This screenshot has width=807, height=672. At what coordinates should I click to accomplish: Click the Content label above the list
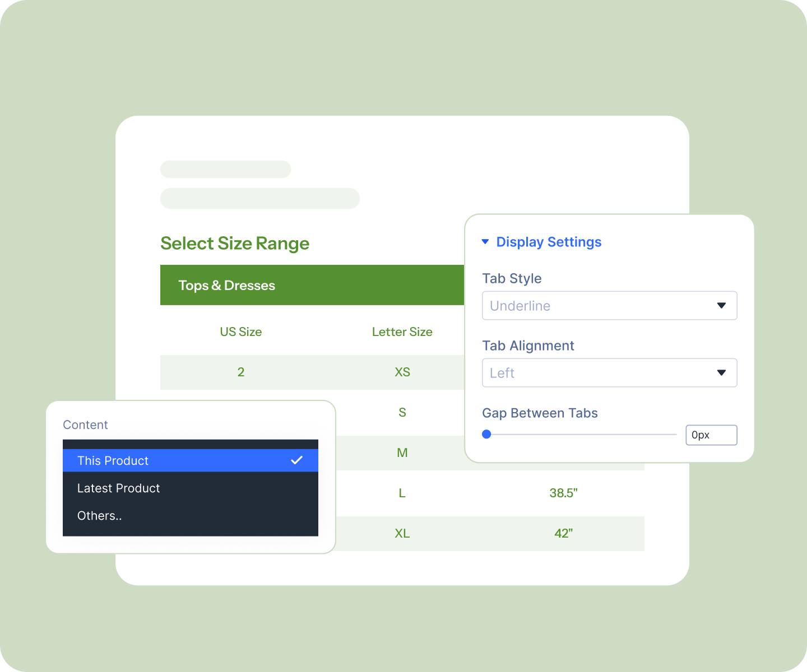tap(85, 424)
